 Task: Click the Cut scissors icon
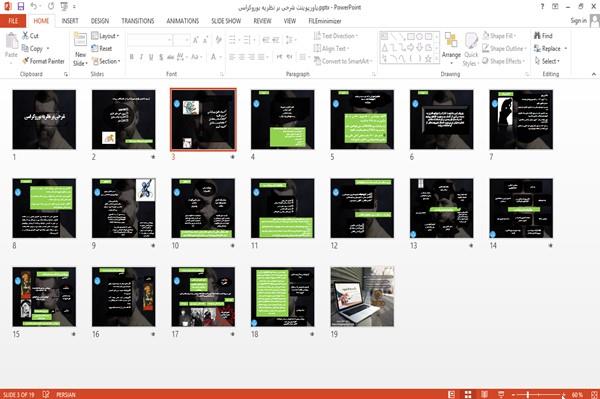pos(25,36)
